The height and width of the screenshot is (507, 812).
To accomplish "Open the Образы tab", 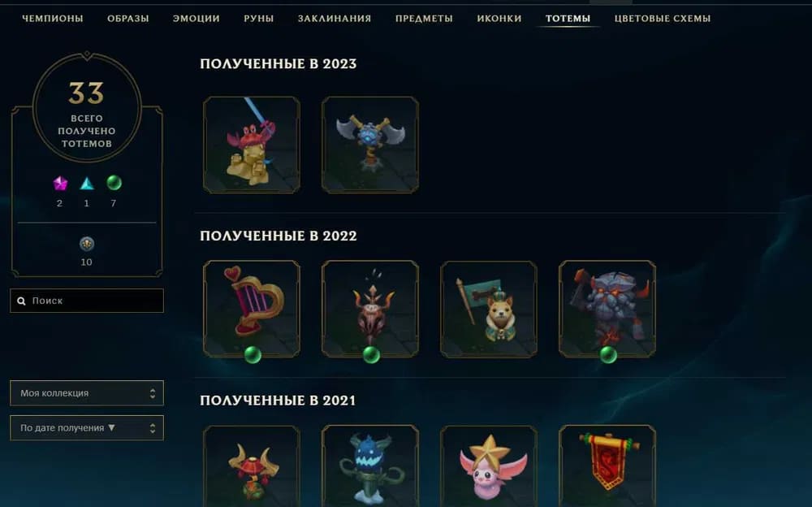I will pos(128,18).
